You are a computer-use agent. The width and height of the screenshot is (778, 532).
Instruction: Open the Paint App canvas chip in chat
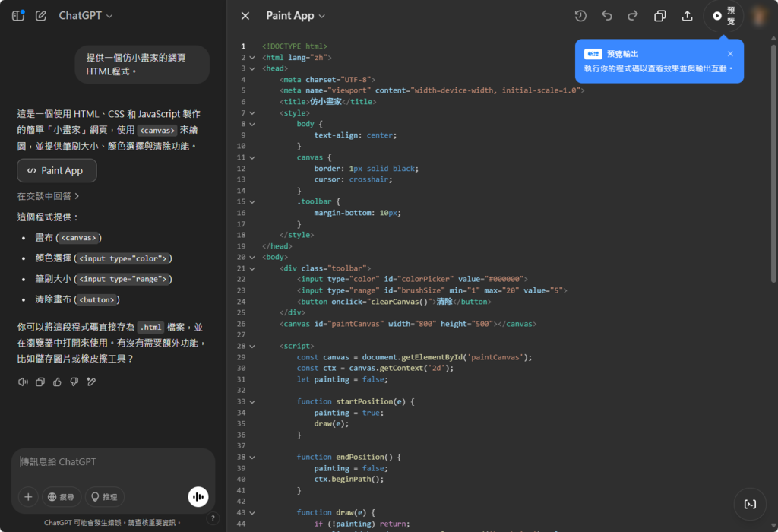(56, 171)
